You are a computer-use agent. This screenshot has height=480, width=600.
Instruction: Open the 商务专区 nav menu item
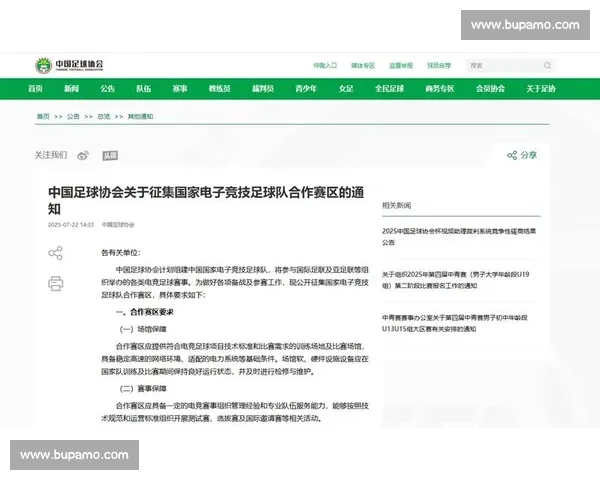pos(440,89)
